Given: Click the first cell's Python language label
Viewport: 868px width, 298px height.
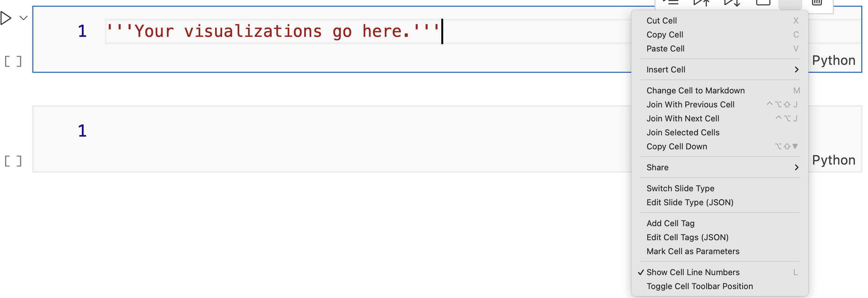Looking at the screenshot, I should (x=834, y=60).
